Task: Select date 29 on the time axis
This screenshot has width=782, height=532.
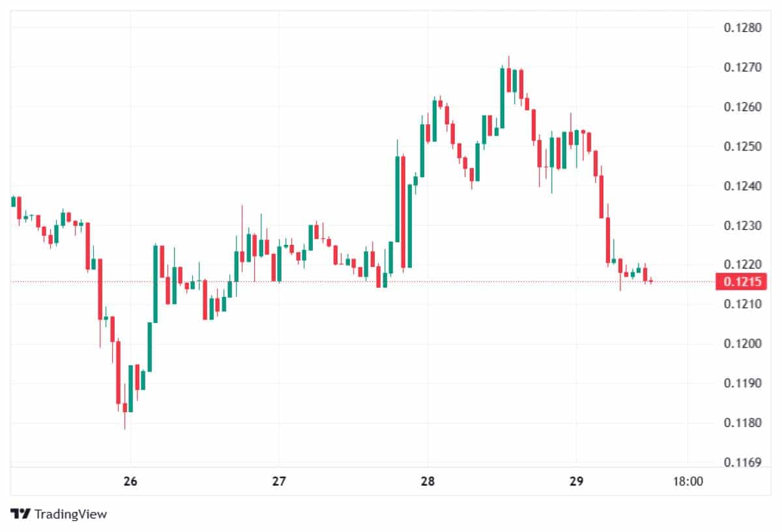Action: point(576,482)
